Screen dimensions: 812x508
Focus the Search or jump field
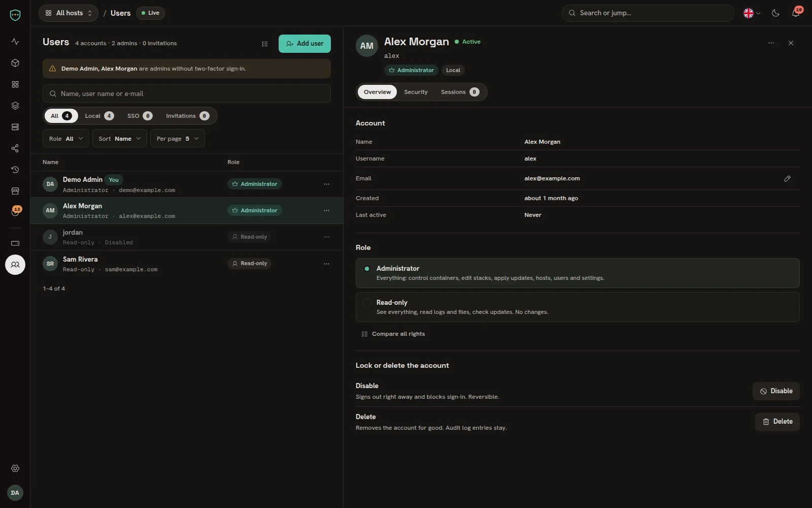648,13
